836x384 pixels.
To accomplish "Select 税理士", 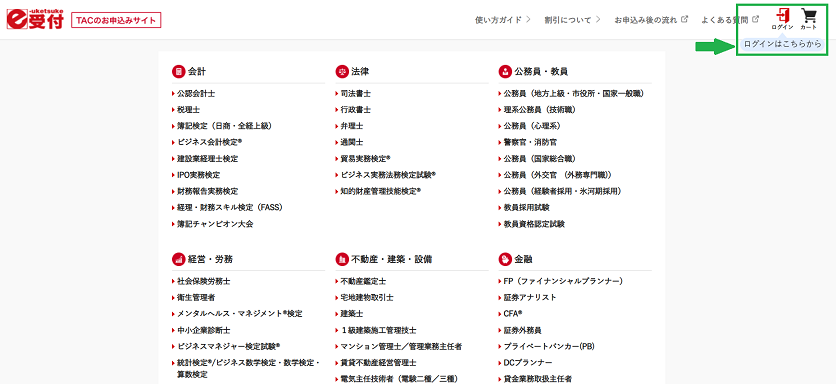I will (x=189, y=109).
